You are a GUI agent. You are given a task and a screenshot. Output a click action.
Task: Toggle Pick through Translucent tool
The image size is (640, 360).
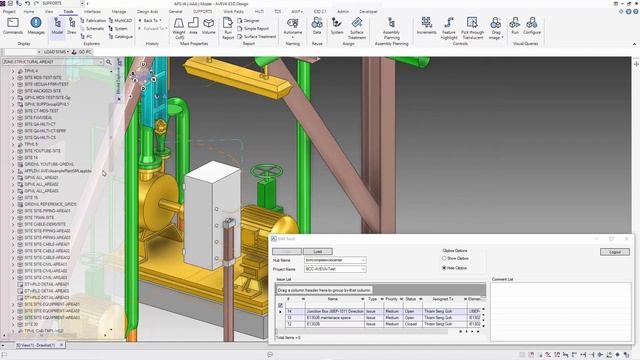(x=472, y=28)
